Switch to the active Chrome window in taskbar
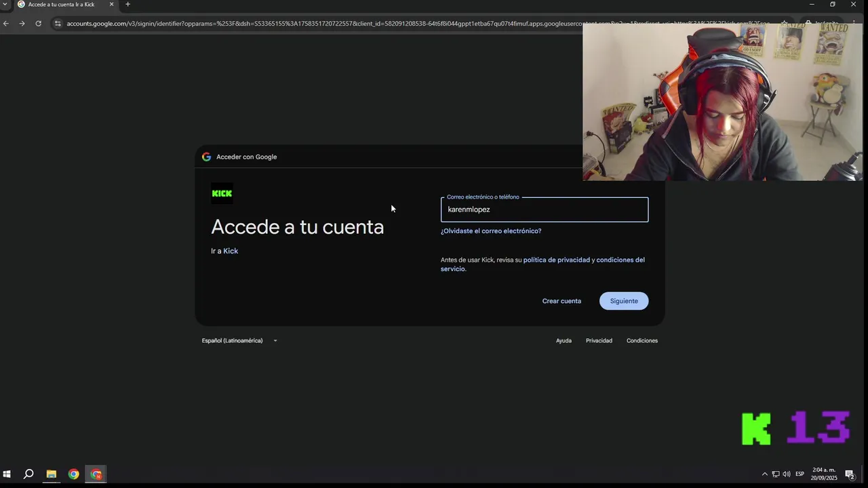The image size is (868, 488). point(96,474)
